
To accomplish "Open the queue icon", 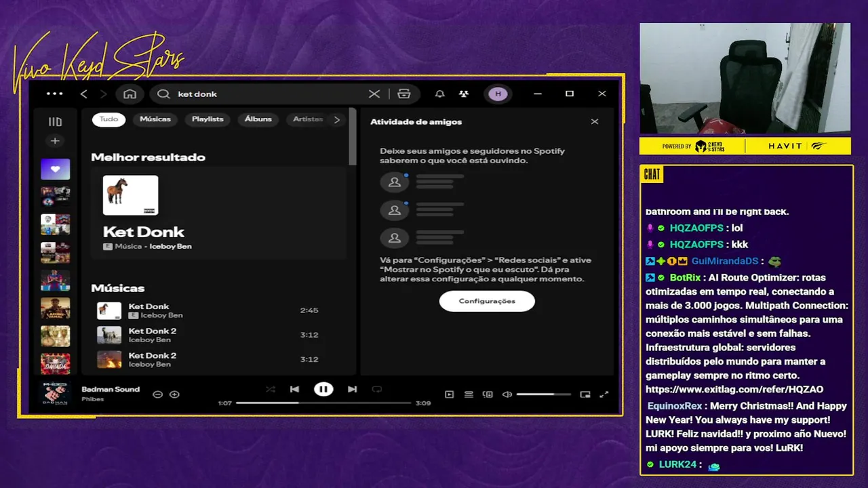I will point(469,394).
